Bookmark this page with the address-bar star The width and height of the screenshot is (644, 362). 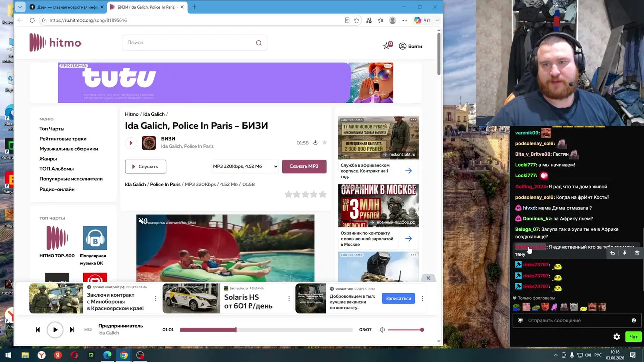coord(357,20)
